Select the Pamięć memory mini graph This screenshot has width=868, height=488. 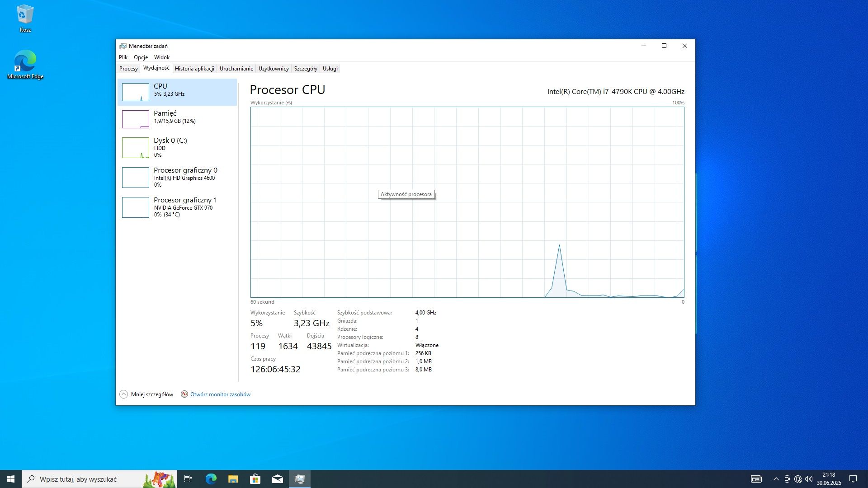[135, 119]
